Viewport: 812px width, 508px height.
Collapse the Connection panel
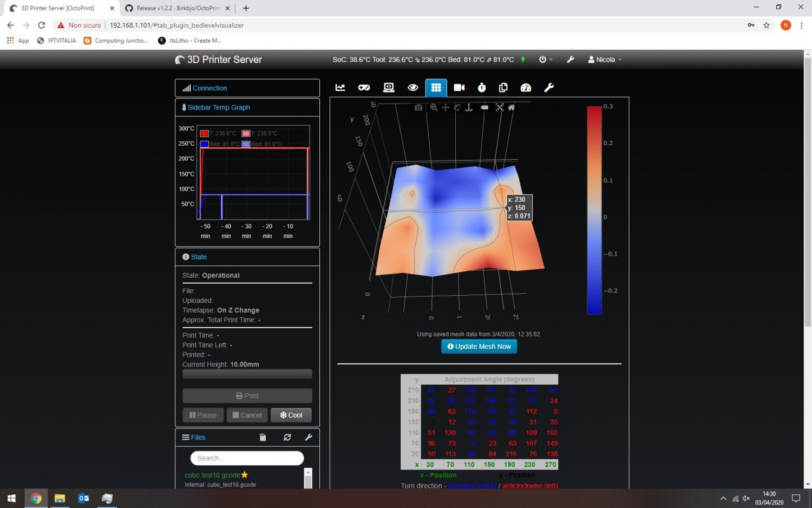(209, 88)
